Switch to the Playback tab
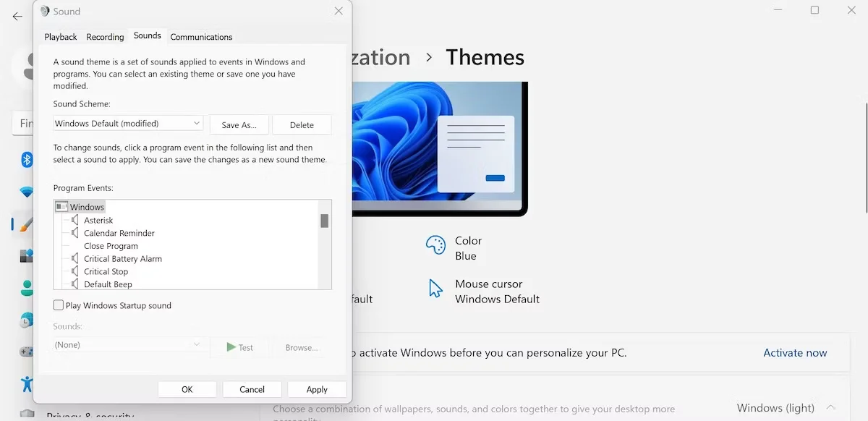This screenshot has width=868, height=421. tap(60, 36)
